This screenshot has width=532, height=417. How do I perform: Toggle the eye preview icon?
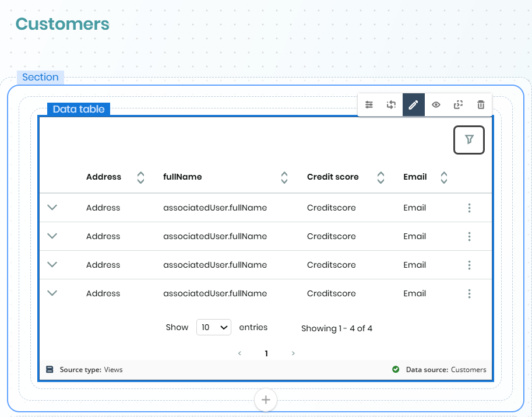pos(436,105)
